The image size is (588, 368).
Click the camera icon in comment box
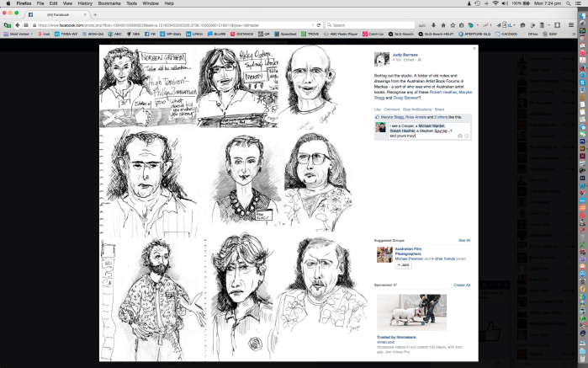460,136
